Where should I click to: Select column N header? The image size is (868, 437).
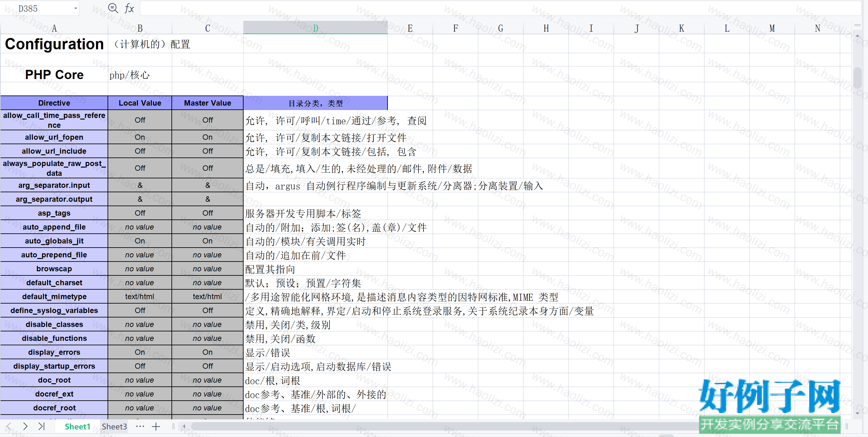click(817, 28)
